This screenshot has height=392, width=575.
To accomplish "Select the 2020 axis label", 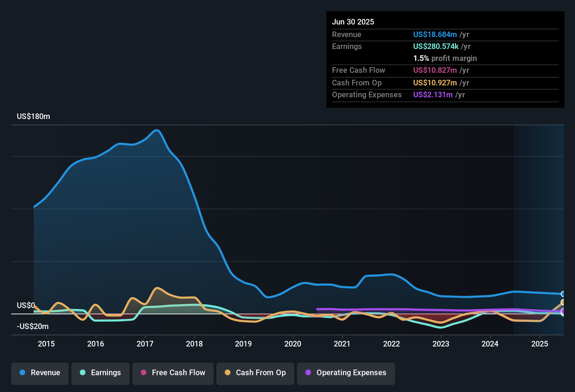I will pyautogui.click(x=293, y=344).
